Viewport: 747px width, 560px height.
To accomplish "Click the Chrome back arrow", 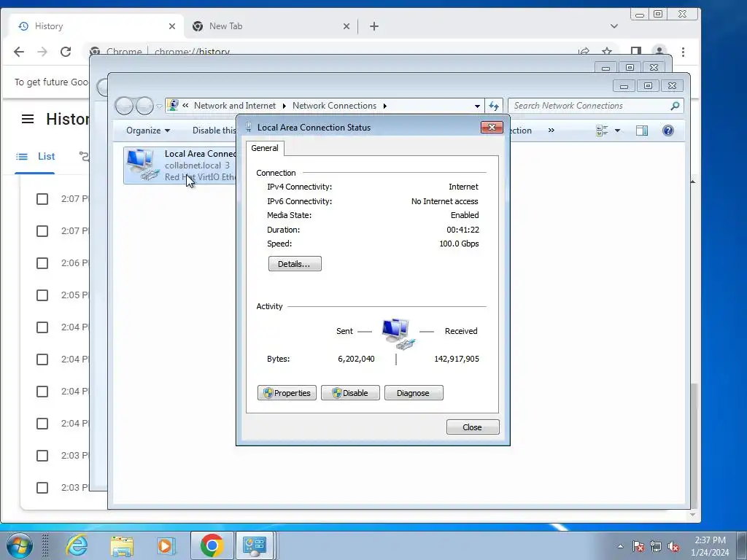I will point(18,52).
